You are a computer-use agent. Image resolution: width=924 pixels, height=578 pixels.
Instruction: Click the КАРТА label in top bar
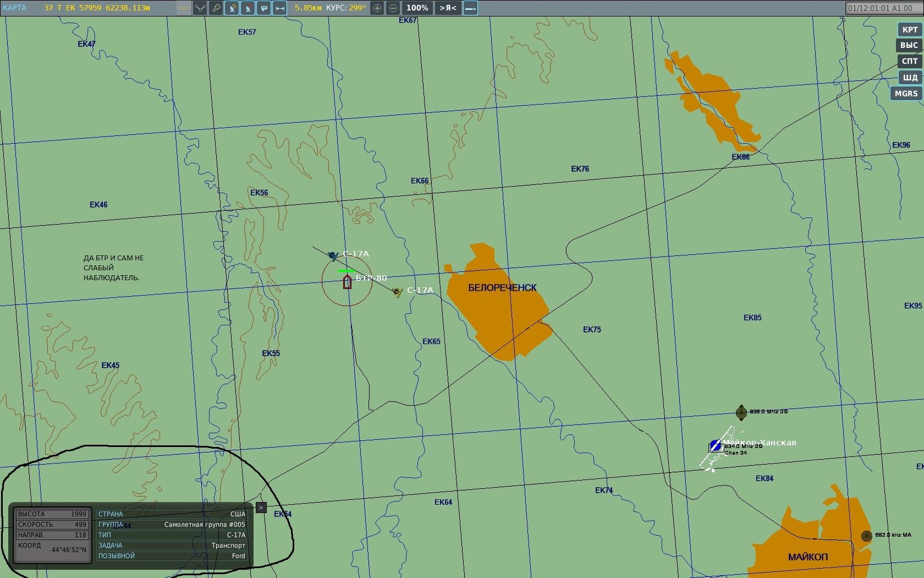click(14, 8)
